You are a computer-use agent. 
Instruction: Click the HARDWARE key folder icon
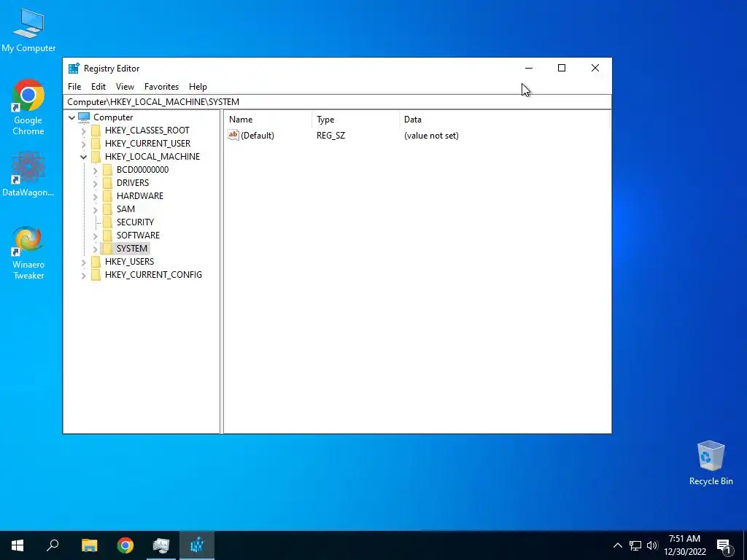tap(108, 195)
